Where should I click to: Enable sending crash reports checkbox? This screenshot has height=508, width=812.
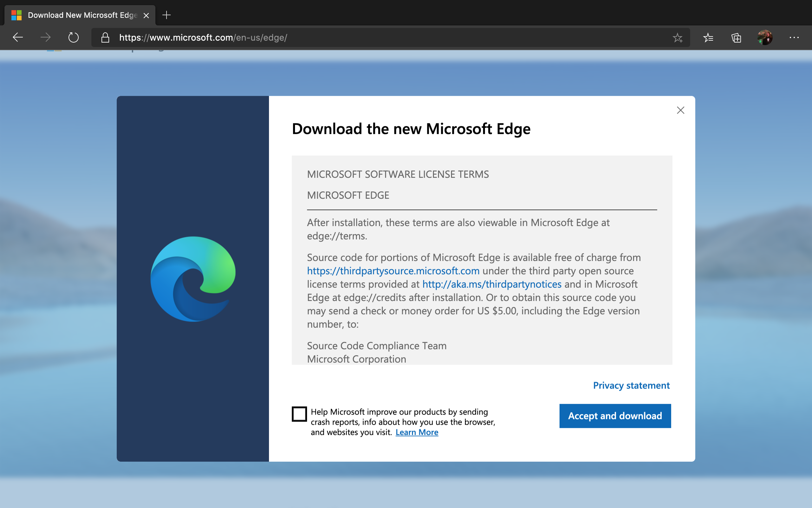pyautogui.click(x=299, y=414)
